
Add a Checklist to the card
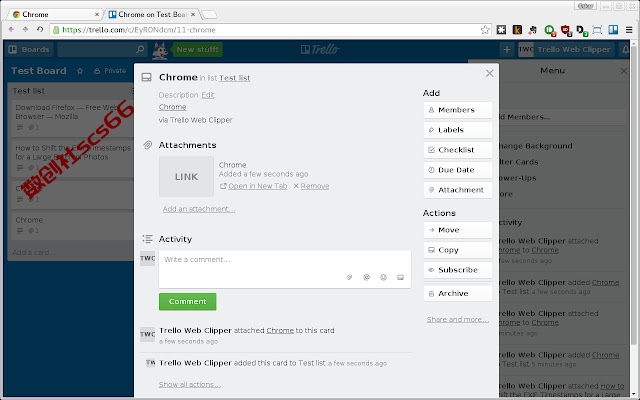[458, 150]
